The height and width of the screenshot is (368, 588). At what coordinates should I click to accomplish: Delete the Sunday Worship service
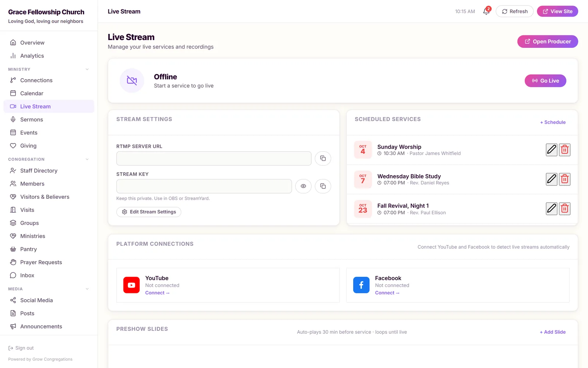coord(565,150)
